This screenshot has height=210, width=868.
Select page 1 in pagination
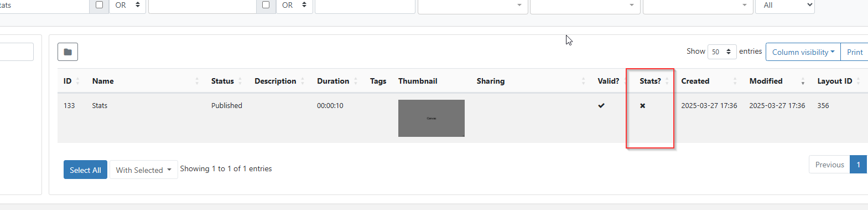[x=858, y=165]
